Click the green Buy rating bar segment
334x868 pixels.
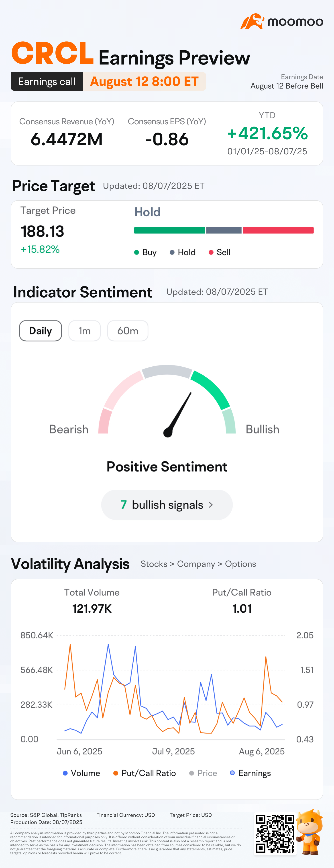tap(169, 230)
